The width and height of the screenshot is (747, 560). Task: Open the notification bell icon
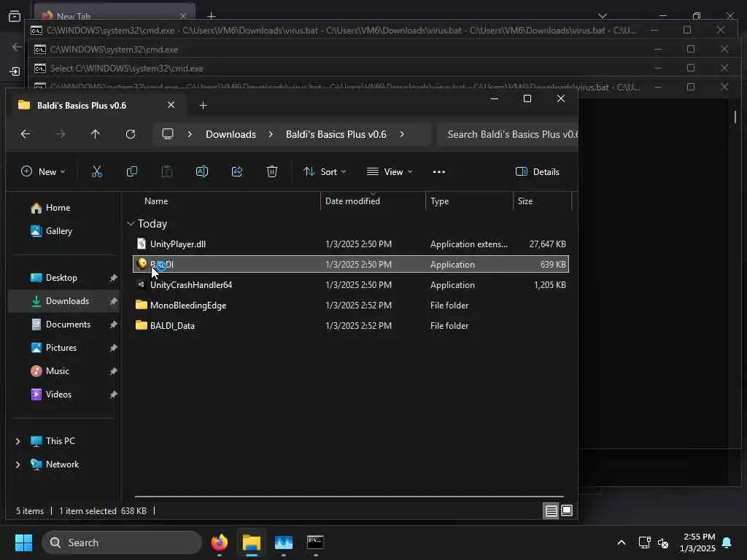(727, 542)
